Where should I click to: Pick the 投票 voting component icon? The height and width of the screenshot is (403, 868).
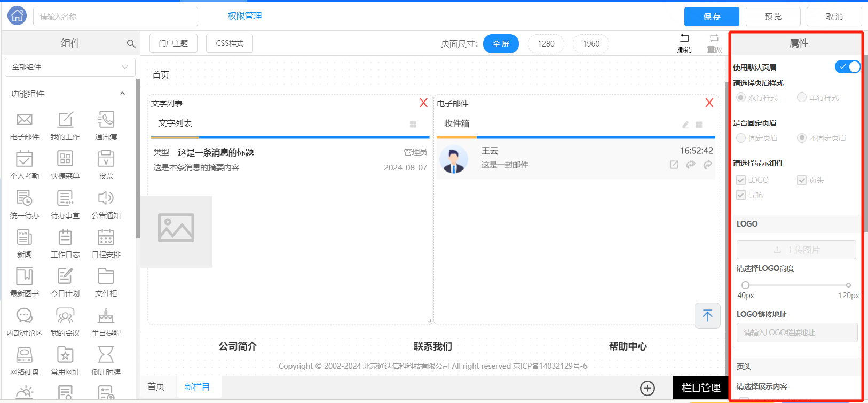tap(106, 159)
